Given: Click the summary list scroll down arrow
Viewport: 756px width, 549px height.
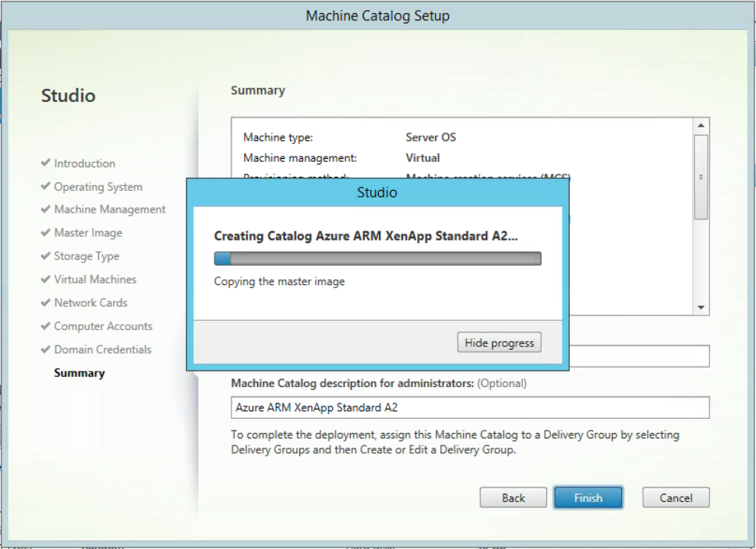Looking at the screenshot, I should pos(701,308).
